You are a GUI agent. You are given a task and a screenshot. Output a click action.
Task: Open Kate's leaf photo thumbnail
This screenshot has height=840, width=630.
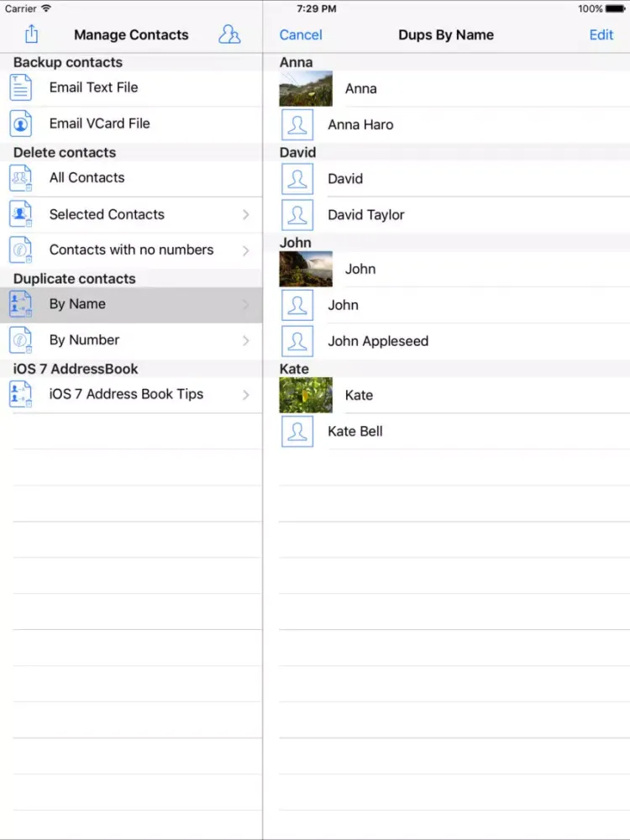click(x=306, y=395)
